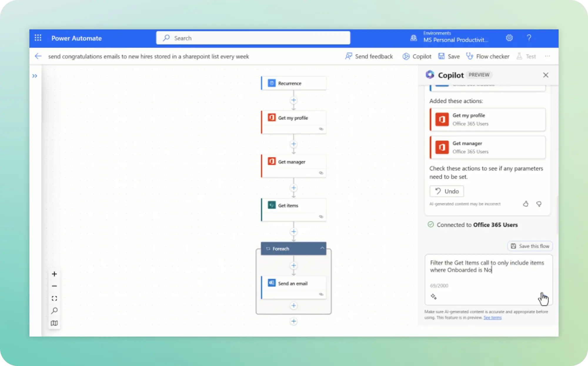This screenshot has width=588, height=366.
Task: Add a step above Send an email
Action: coord(294,266)
